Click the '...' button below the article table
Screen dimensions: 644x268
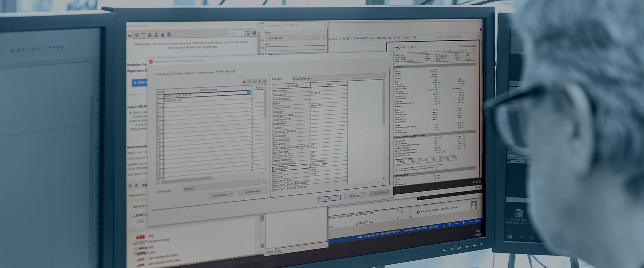pos(265,181)
